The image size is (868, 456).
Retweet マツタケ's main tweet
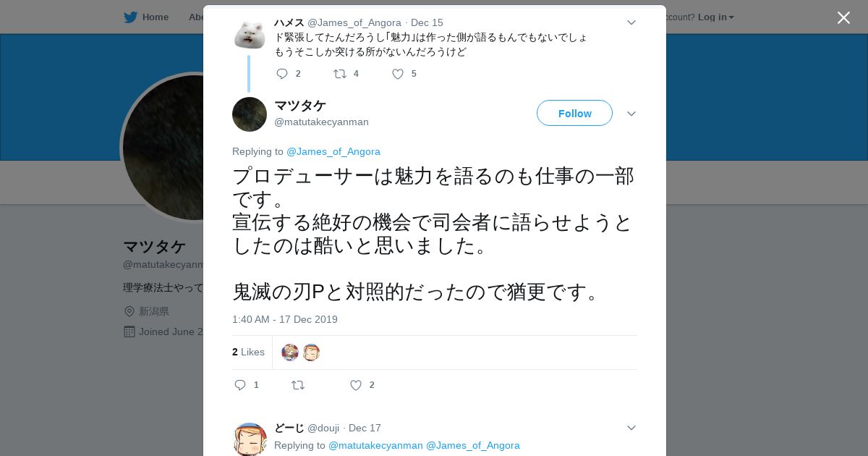[298, 385]
